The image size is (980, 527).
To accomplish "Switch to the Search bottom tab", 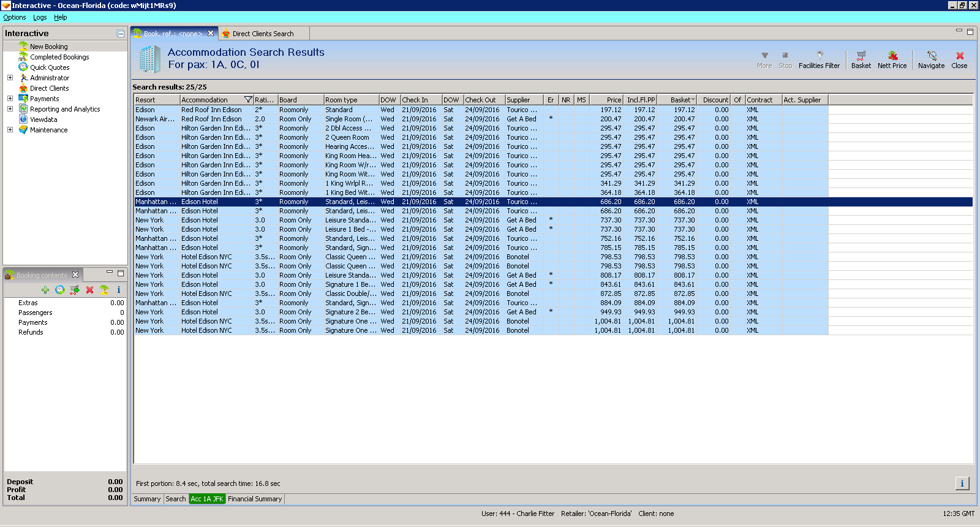I will tap(176, 499).
